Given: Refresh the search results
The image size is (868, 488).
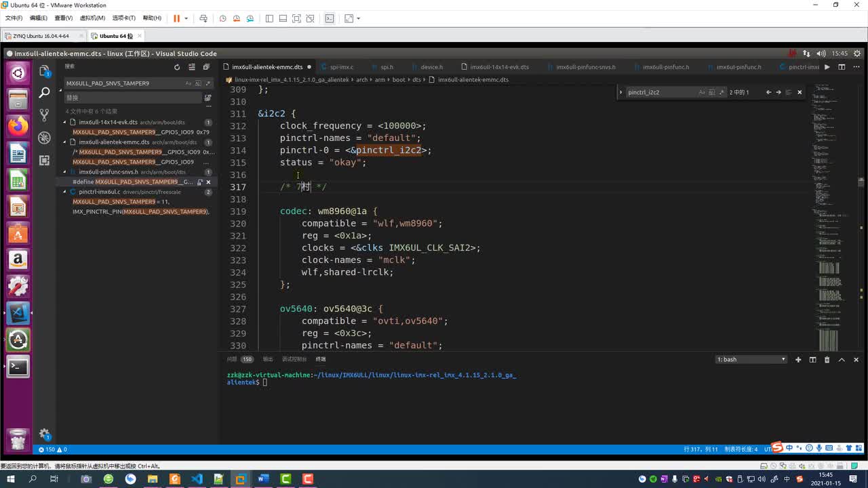Looking at the screenshot, I should coord(177,67).
